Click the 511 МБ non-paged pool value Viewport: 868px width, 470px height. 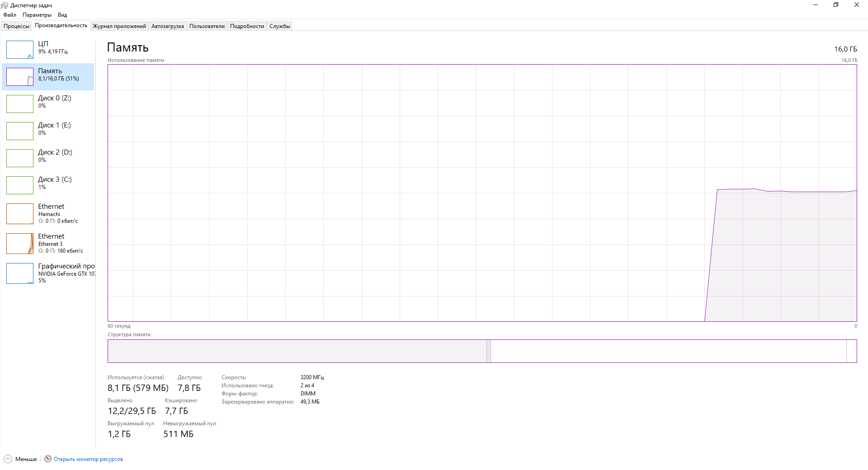(178, 434)
